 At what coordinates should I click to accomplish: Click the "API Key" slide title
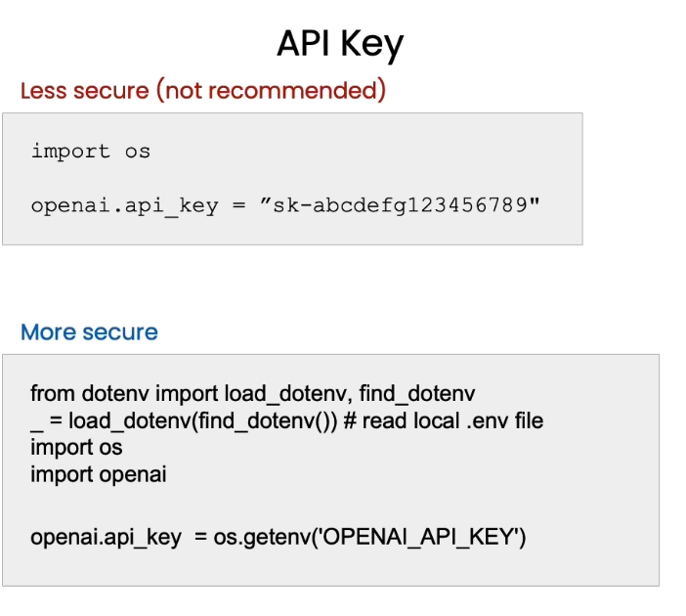click(x=340, y=44)
